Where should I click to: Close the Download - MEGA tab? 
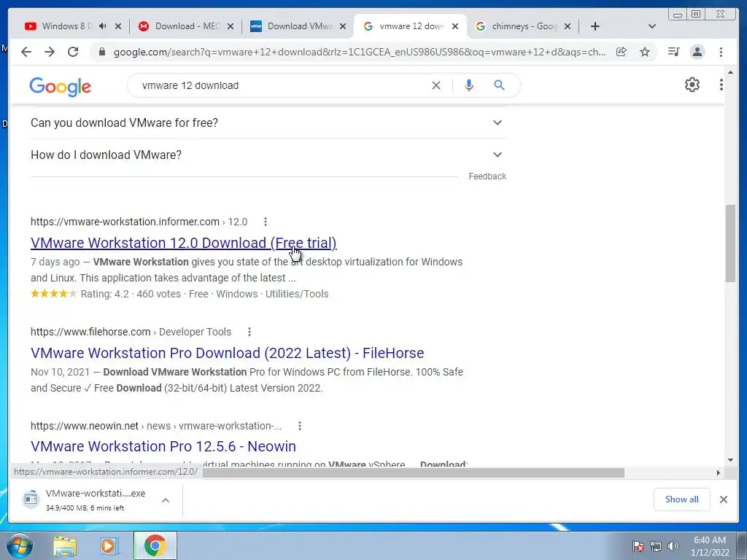pyautogui.click(x=231, y=26)
